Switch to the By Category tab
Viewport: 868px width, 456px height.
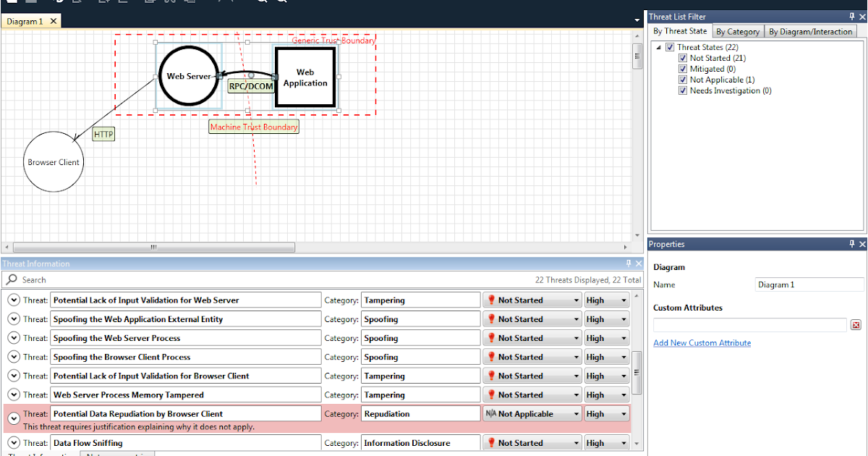coord(737,31)
